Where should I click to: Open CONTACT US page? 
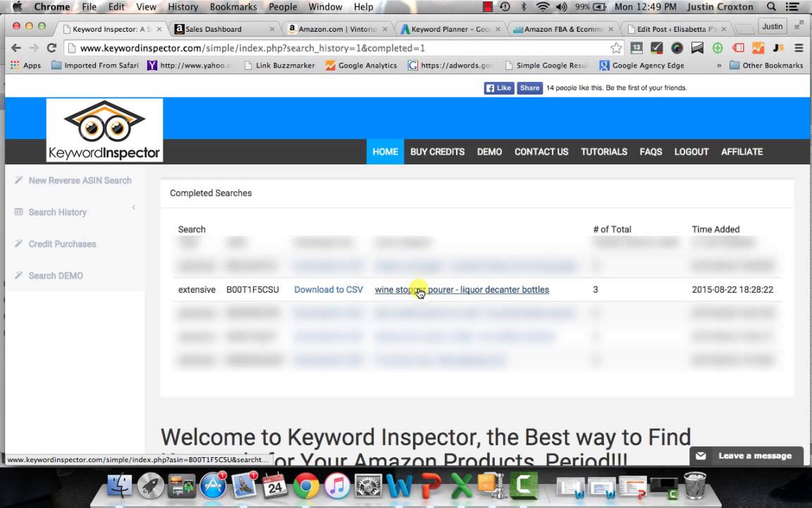(x=541, y=152)
